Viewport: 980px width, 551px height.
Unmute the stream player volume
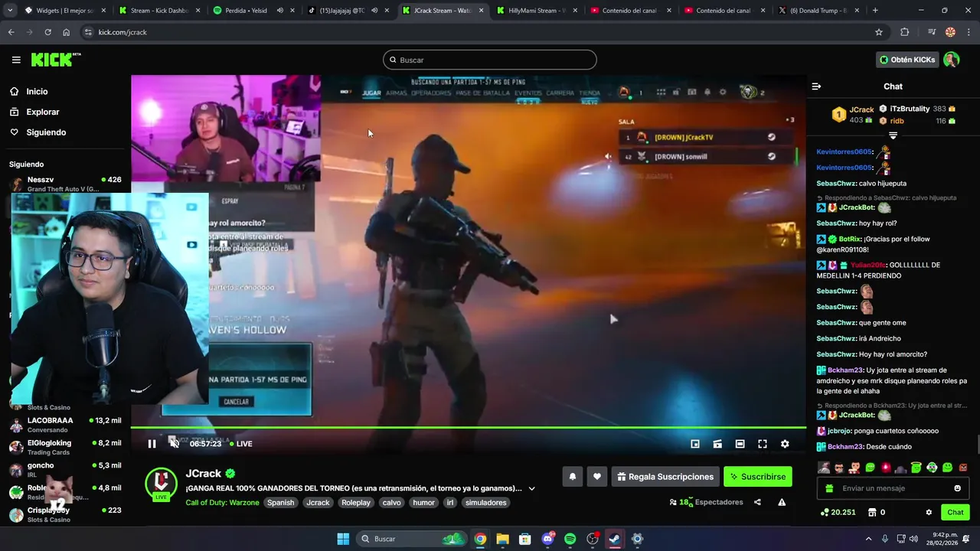[x=175, y=444]
